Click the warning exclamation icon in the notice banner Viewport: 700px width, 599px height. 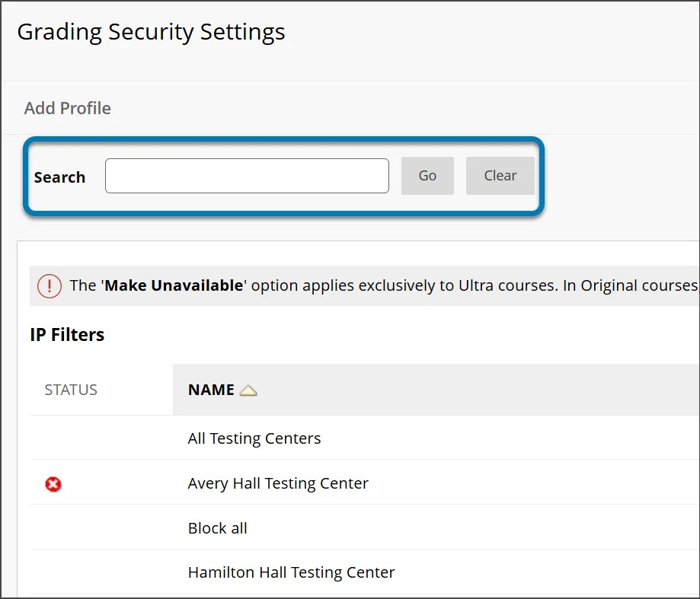click(x=50, y=285)
